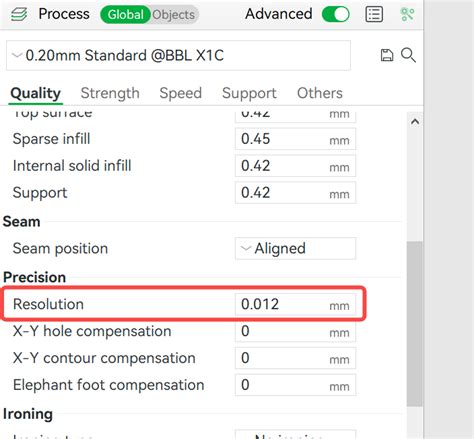Open the Speed tab

pos(181,93)
